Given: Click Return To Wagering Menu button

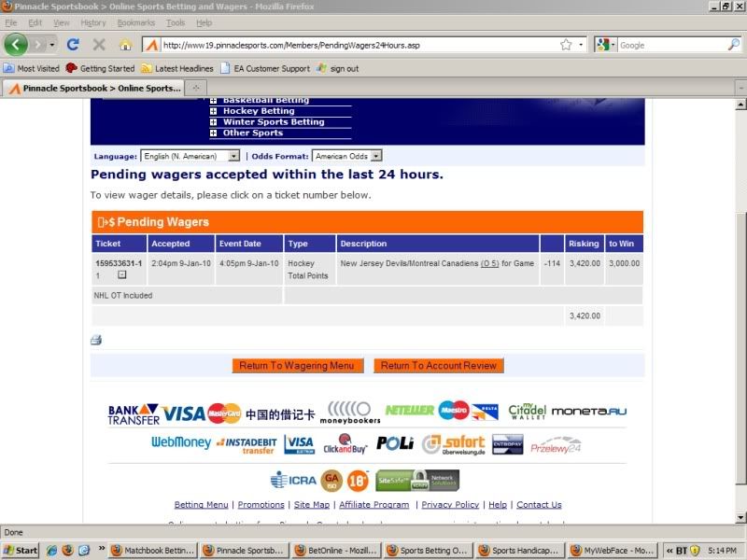Looking at the screenshot, I should point(297,365).
